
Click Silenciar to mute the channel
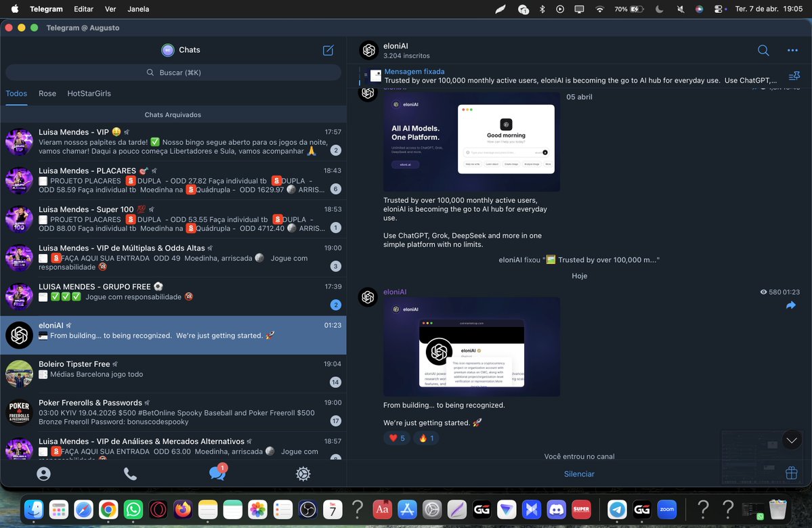(x=579, y=474)
